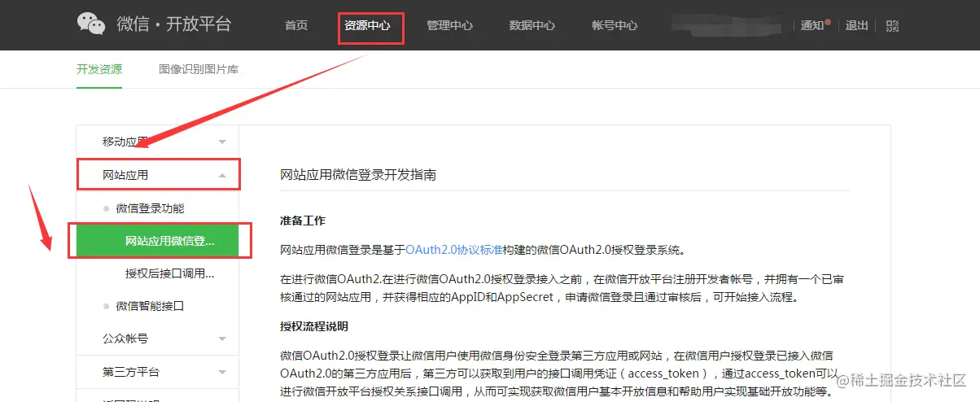Switch to 图像识别图片库 tab
Screen dimensions: 980x402
coord(199,69)
